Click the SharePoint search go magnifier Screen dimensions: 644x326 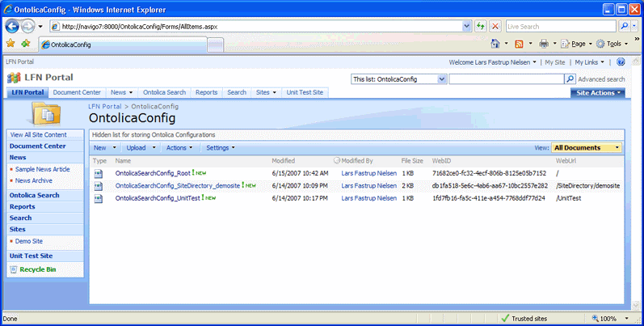pyautogui.click(x=570, y=79)
